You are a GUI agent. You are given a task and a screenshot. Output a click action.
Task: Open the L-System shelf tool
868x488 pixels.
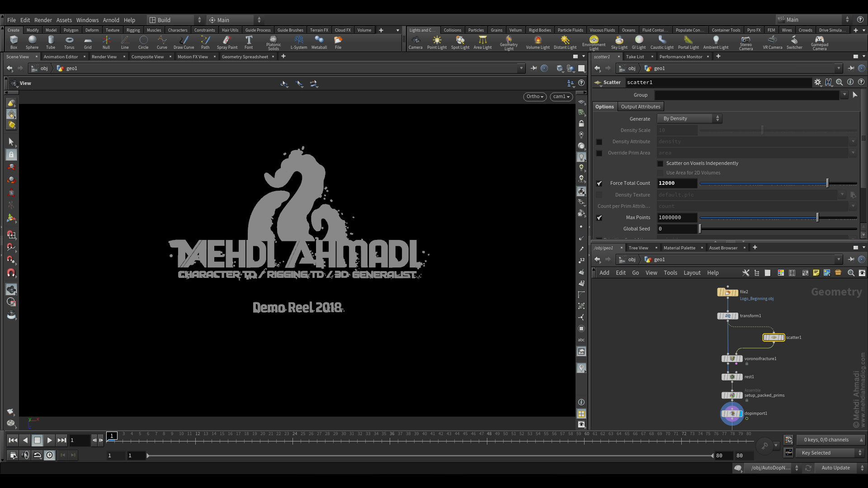coord(298,42)
